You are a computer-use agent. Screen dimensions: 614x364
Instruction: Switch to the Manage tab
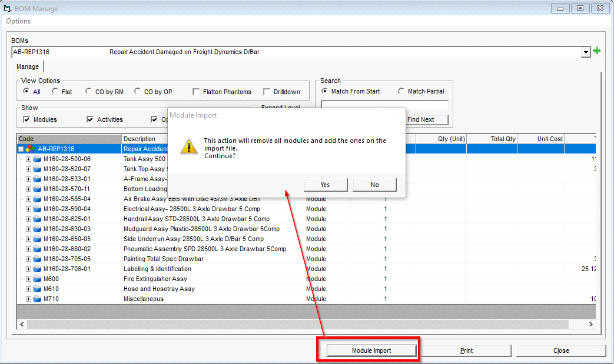(28, 66)
